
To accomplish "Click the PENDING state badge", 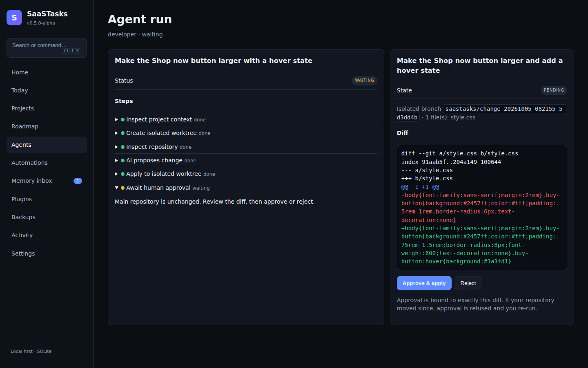I will tap(554, 90).
